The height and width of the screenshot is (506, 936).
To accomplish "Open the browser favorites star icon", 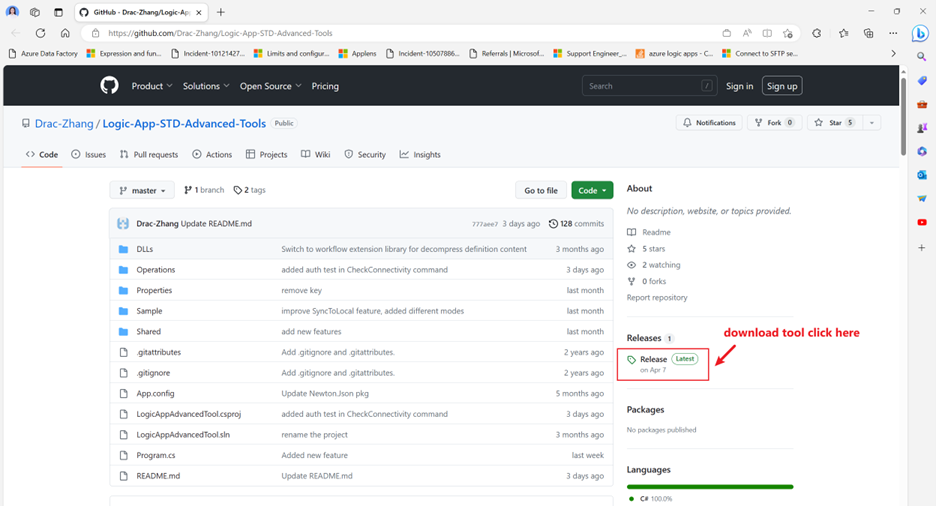I will 843,33.
